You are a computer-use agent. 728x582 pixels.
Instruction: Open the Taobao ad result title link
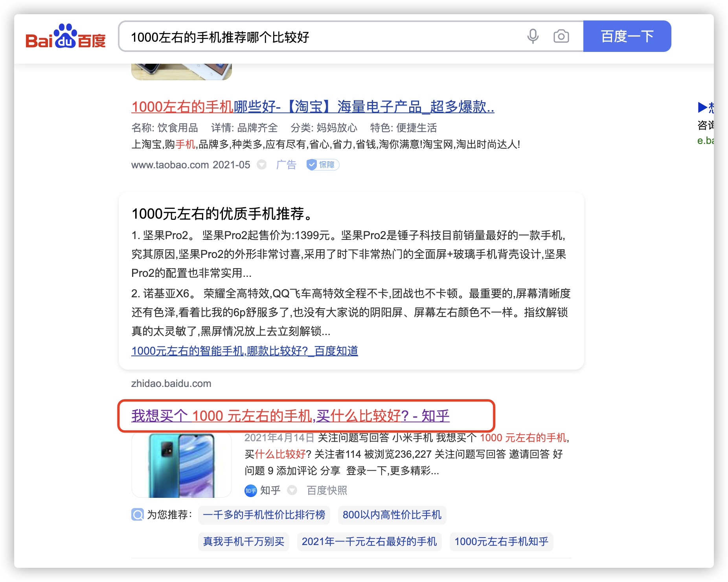(x=313, y=107)
